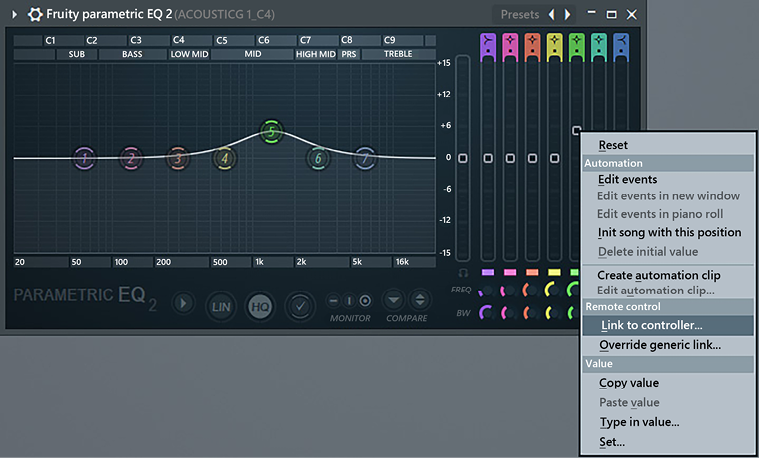
Task: Click the yellow band 4 FREQ knob
Action: pyautogui.click(x=553, y=290)
